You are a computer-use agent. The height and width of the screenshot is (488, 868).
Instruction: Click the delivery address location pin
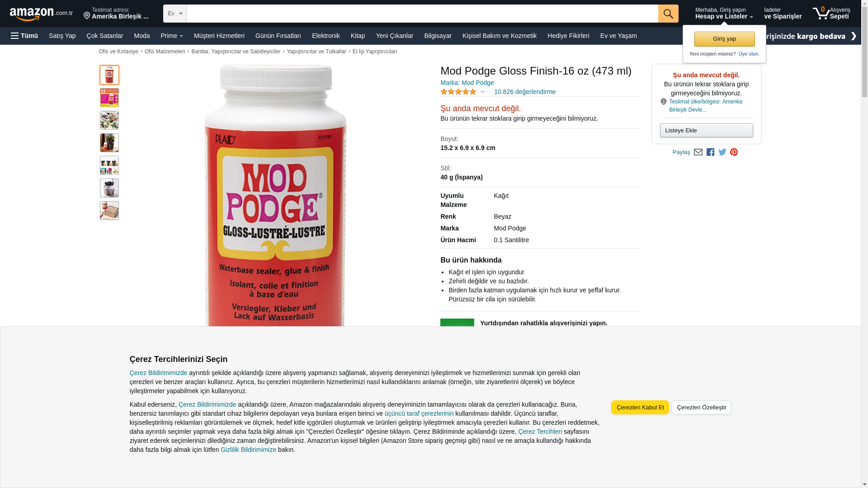87,16
